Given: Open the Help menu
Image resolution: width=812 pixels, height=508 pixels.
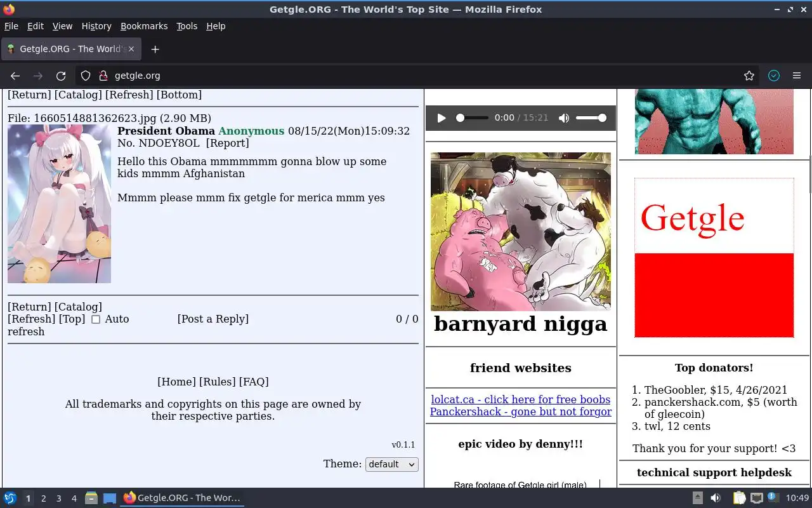Looking at the screenshot, I should (x=216, y=26).
